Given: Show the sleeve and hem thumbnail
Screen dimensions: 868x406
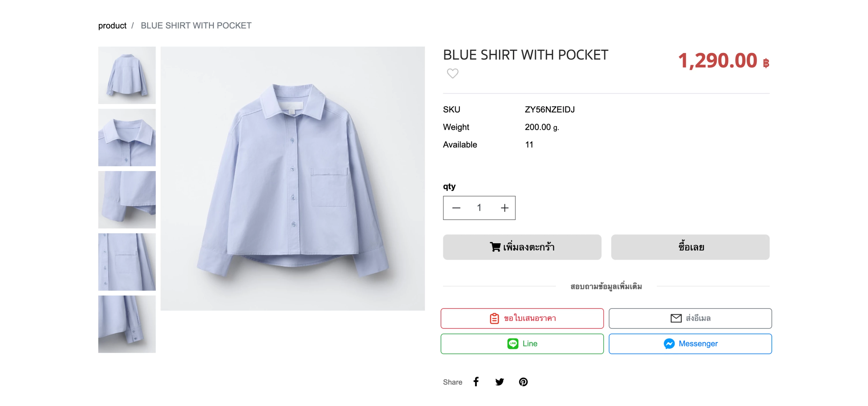Looking at the screenshot, I should pos(127,199).
